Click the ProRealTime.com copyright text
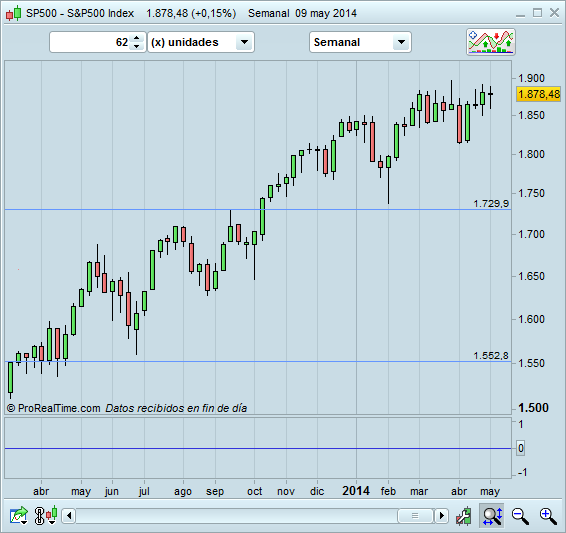 pyautogui.click(x=53, y=408)
